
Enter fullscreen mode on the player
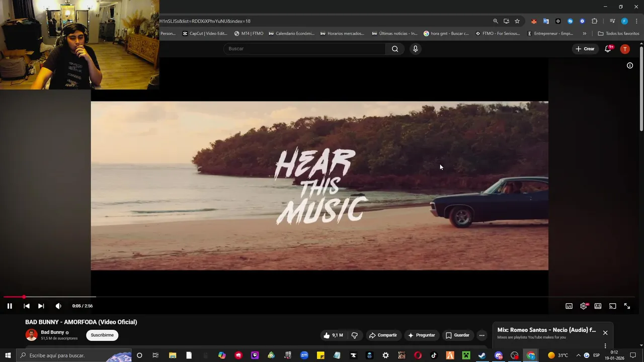[627, 306]
